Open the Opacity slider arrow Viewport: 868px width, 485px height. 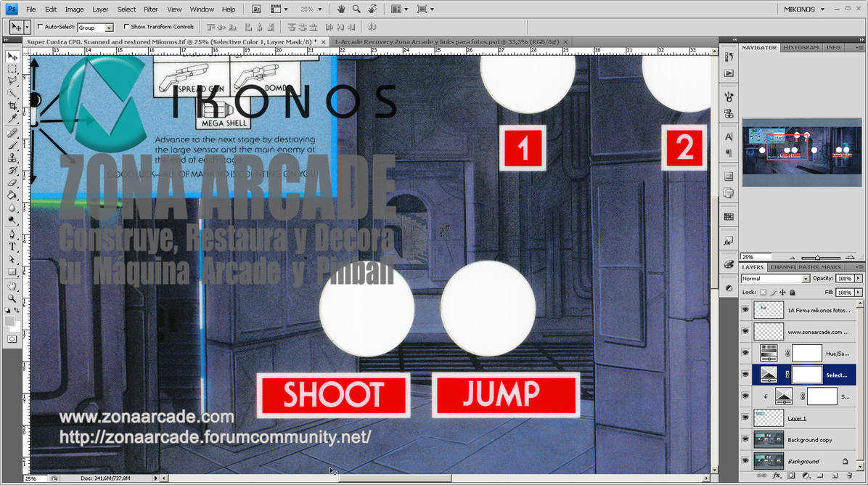[859, 279]
